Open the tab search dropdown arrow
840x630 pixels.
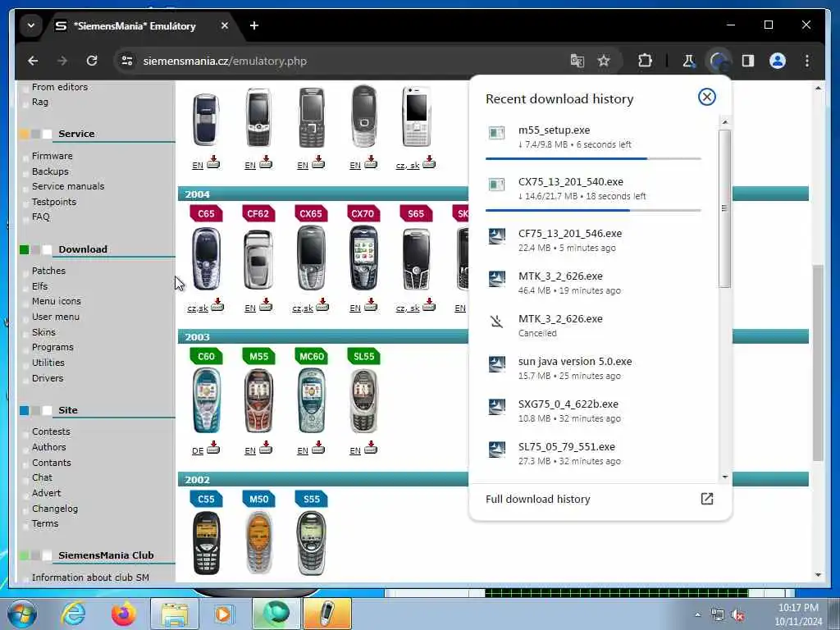tap(31, 25)
